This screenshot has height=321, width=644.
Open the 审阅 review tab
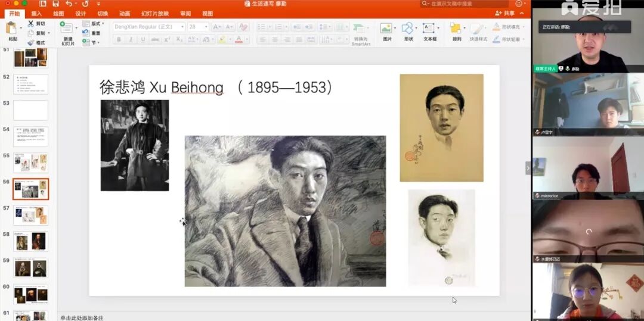coord(185,14)
